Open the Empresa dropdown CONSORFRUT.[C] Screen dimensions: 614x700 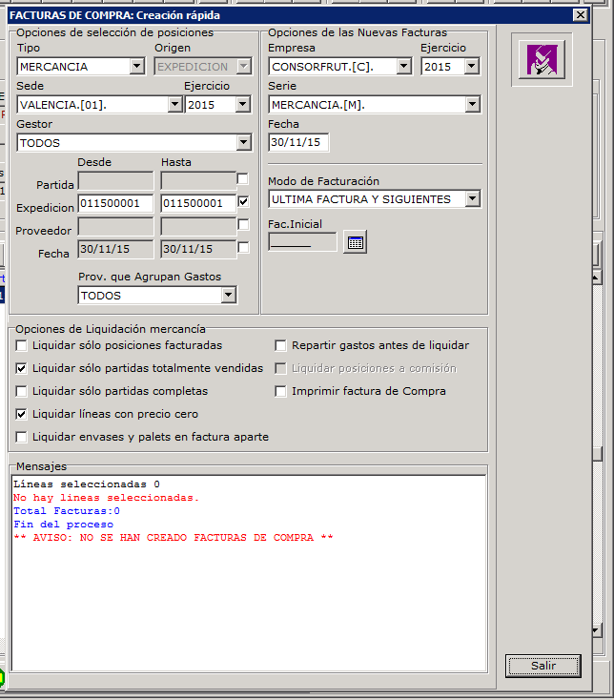403,67
